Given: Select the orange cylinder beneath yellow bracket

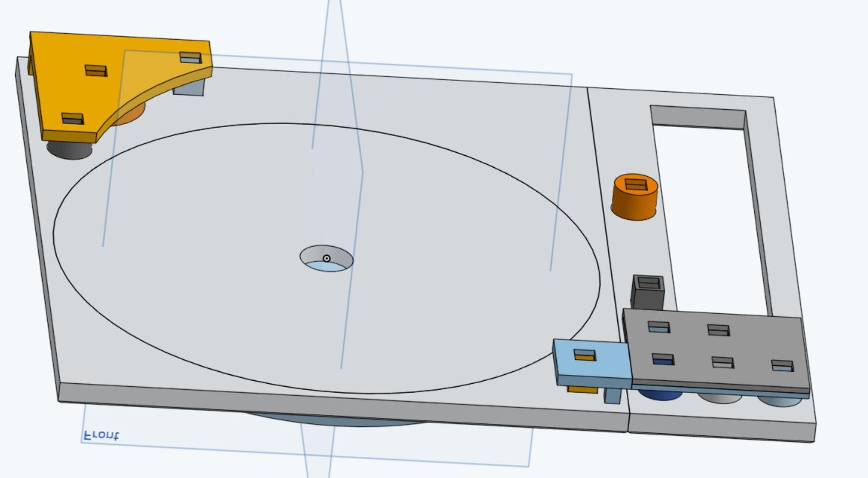Looking at the screenshot, I should pos(130,115).
